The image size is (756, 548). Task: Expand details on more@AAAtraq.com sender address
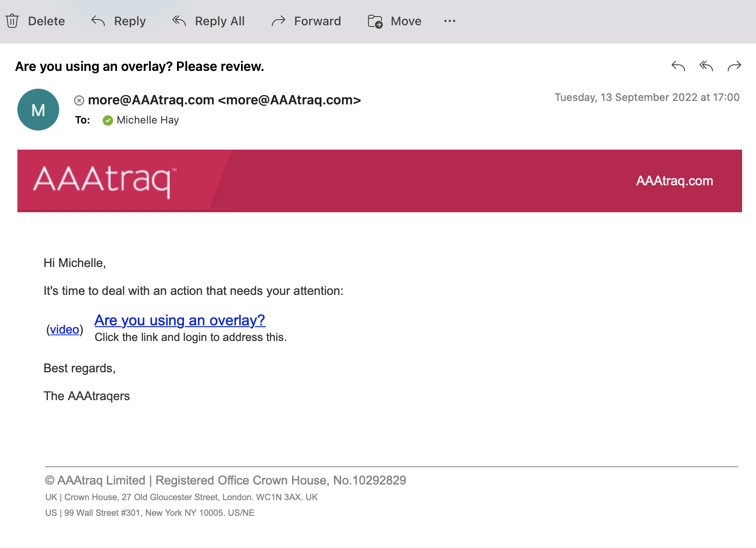click(150, 100)
